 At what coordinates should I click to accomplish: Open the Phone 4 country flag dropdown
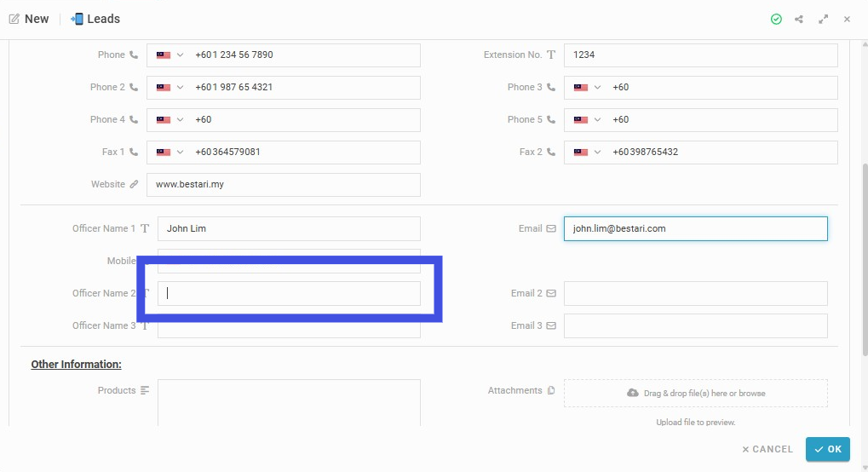(x=170, y=119)
